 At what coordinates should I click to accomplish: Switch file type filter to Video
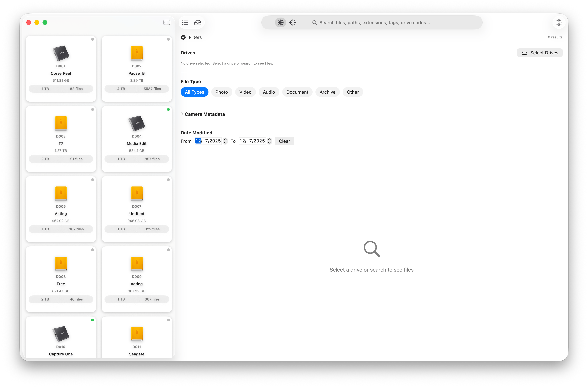245,92
